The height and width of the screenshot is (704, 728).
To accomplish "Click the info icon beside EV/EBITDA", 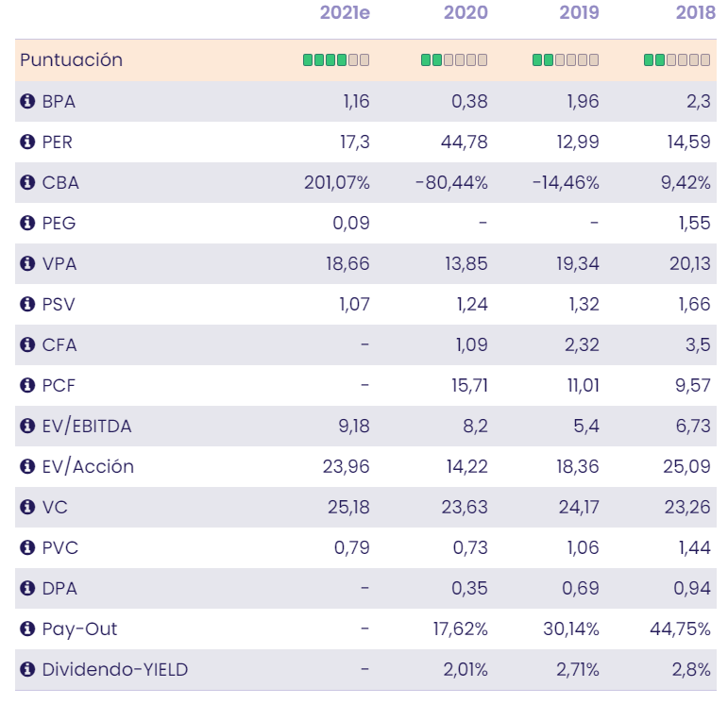I will click(27, 427).
